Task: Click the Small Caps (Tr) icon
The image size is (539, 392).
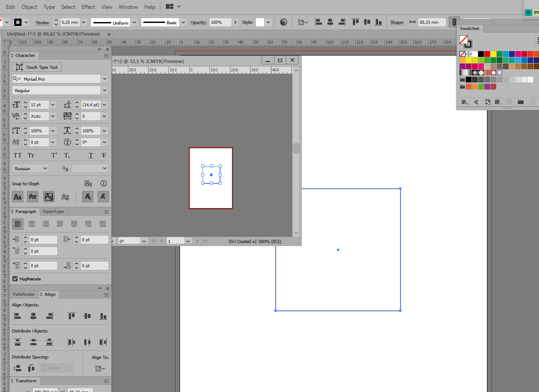Action: [31, 156]
